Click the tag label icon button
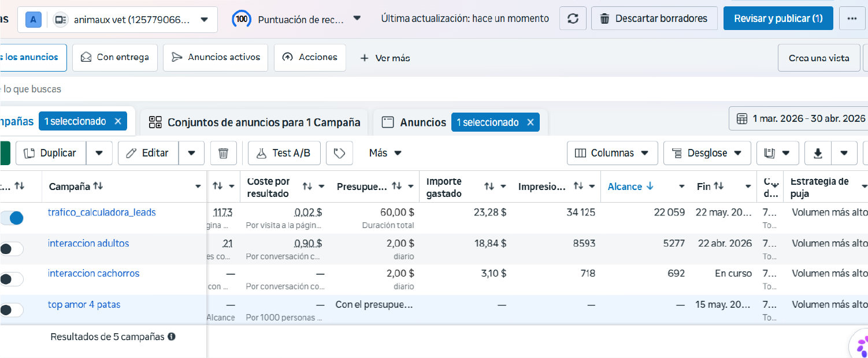 (340, 153)
